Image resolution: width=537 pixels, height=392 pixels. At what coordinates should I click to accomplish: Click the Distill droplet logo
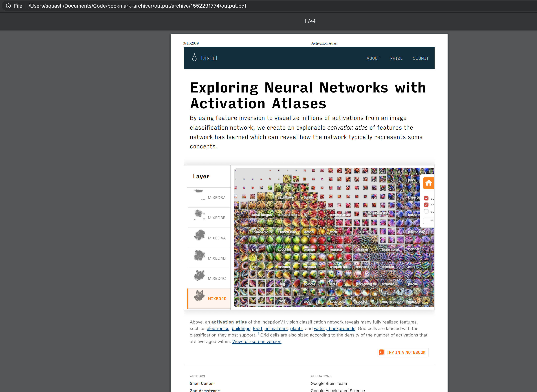tap(194, 58)
